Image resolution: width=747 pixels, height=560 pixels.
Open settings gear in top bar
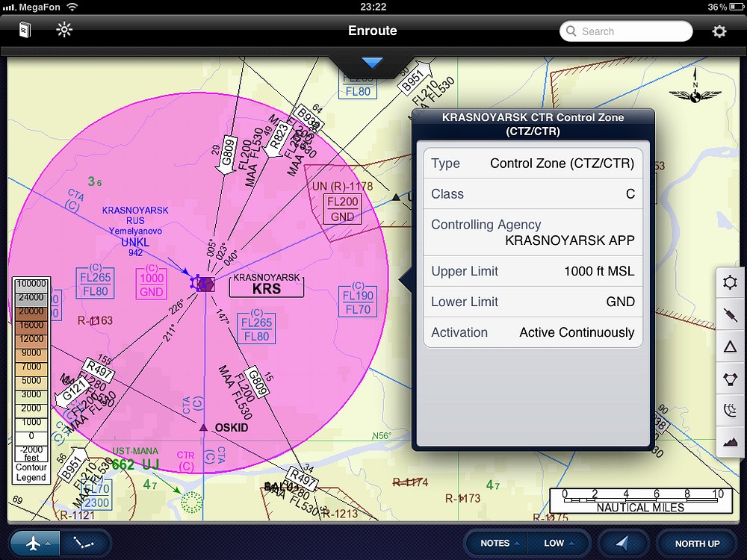coord(719,31)
